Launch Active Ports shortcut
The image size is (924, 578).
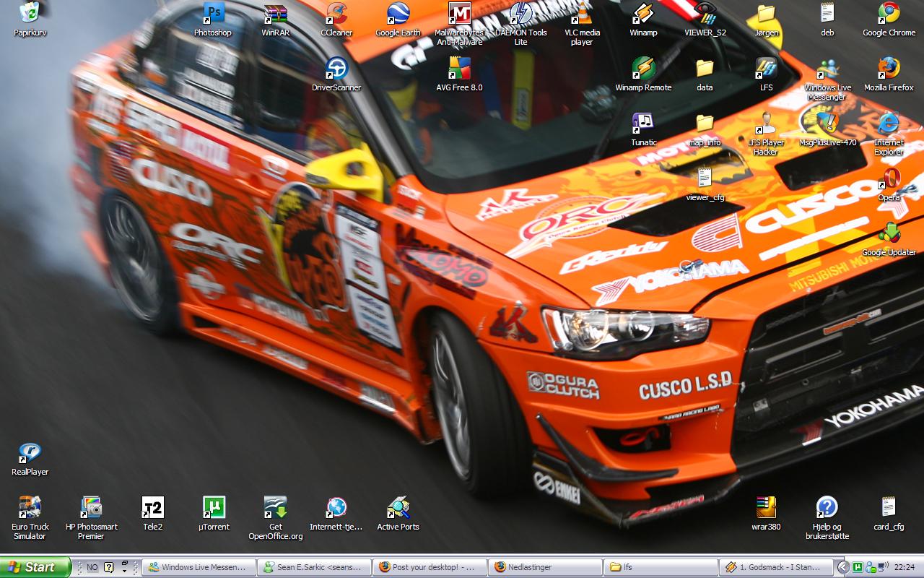(x=398, y=514)
